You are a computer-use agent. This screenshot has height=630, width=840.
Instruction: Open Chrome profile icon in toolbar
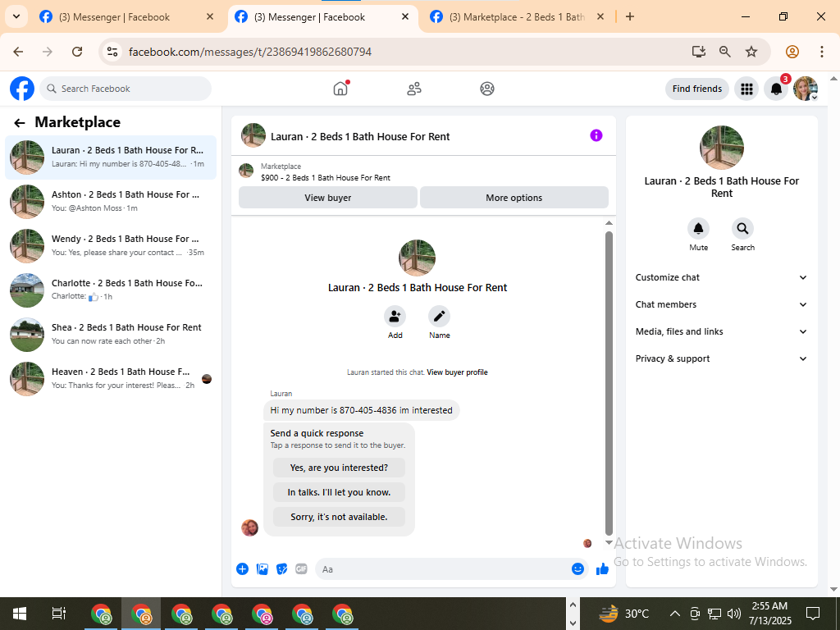[x=792, y=52]
